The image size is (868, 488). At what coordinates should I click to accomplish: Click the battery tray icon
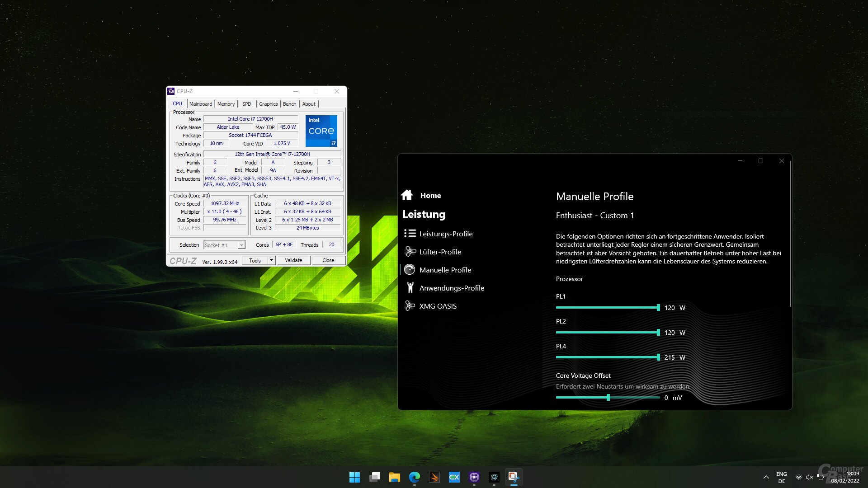coord(820,477)
